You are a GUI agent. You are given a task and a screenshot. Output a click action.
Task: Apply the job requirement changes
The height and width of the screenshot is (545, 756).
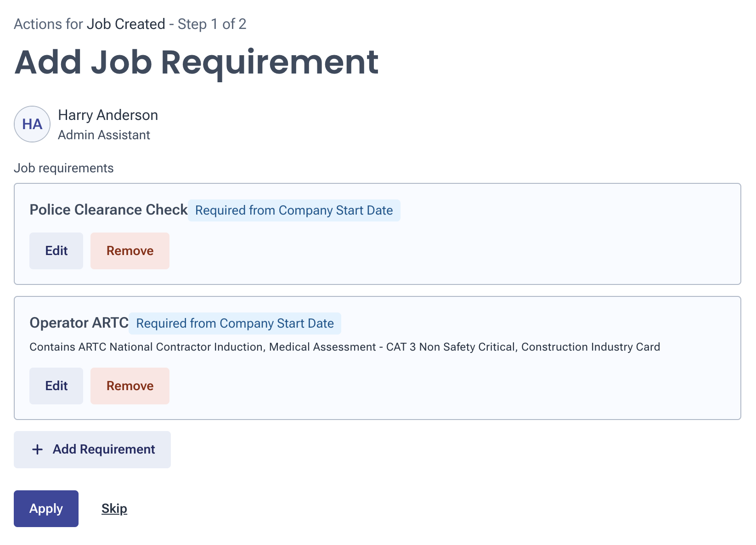(46, 509)
